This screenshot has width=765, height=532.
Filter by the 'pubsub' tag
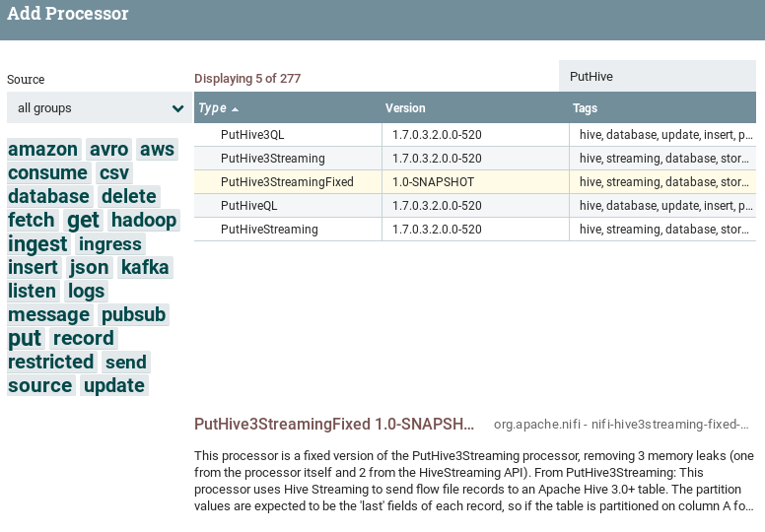[x=134, y=314]
